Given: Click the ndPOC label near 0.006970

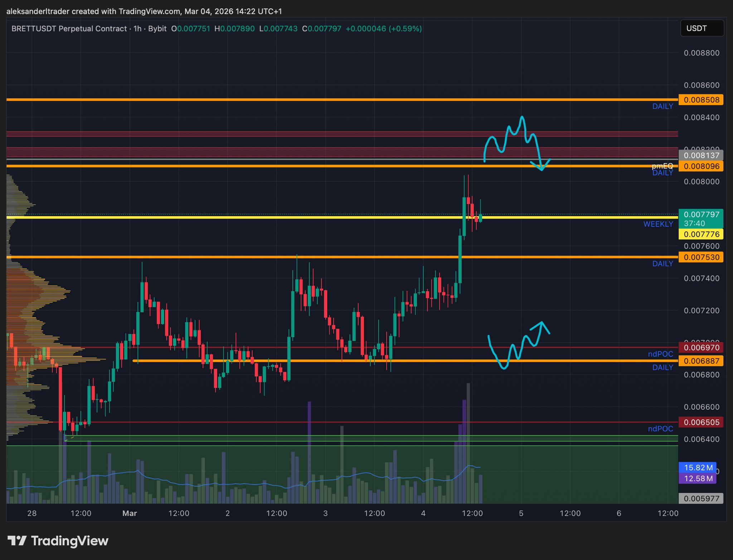Looking at the screenshot, I should coord(660,354).
